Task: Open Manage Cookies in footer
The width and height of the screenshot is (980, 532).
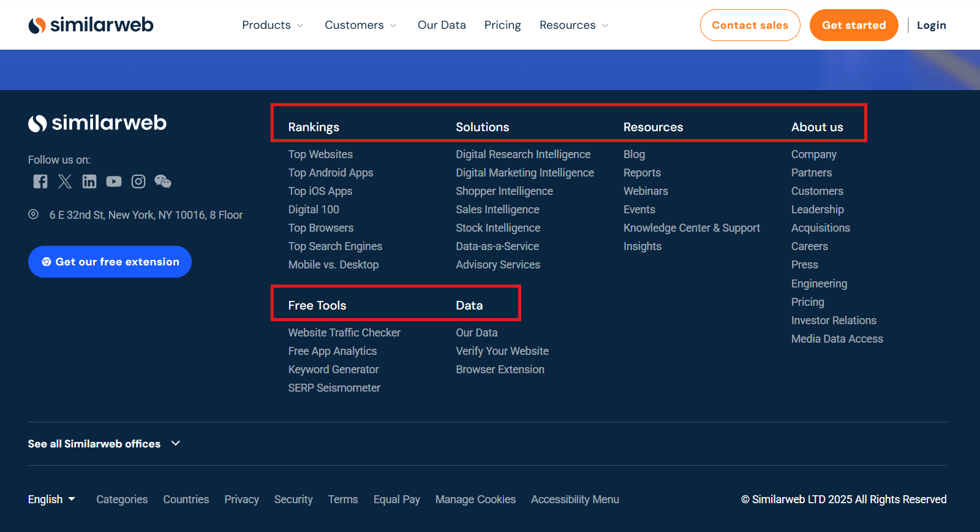Action: coord(475,500)
